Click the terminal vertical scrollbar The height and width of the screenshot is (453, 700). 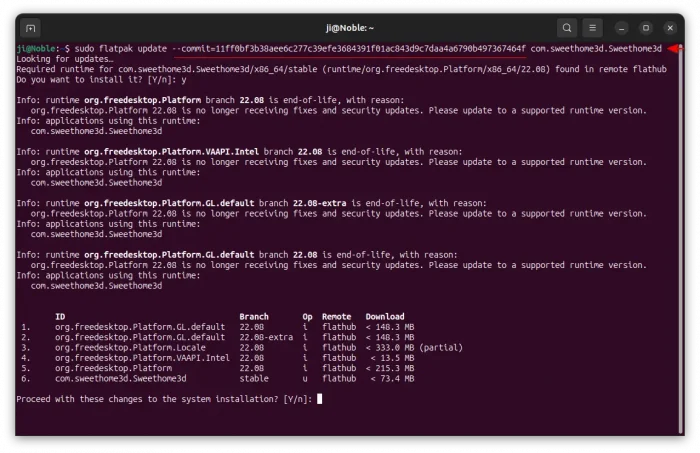click(681, 237)
